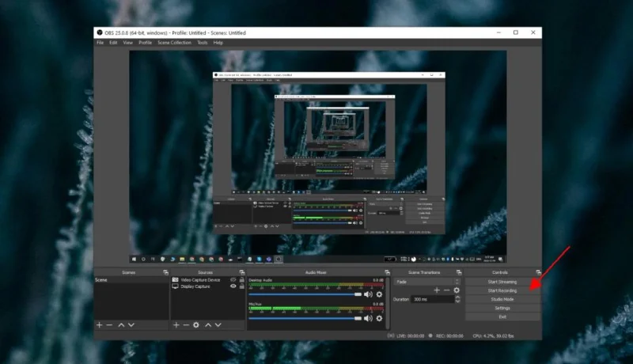
Task: Click Start Recording button
Action: (x=502, y=290)
